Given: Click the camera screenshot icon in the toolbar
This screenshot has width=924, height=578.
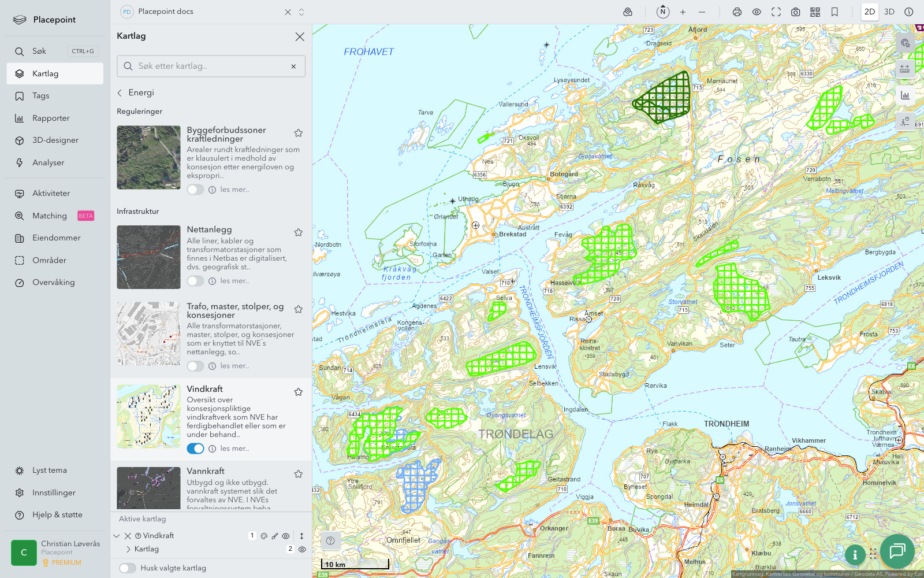Looking at the screenshot, I should (795, 12).
